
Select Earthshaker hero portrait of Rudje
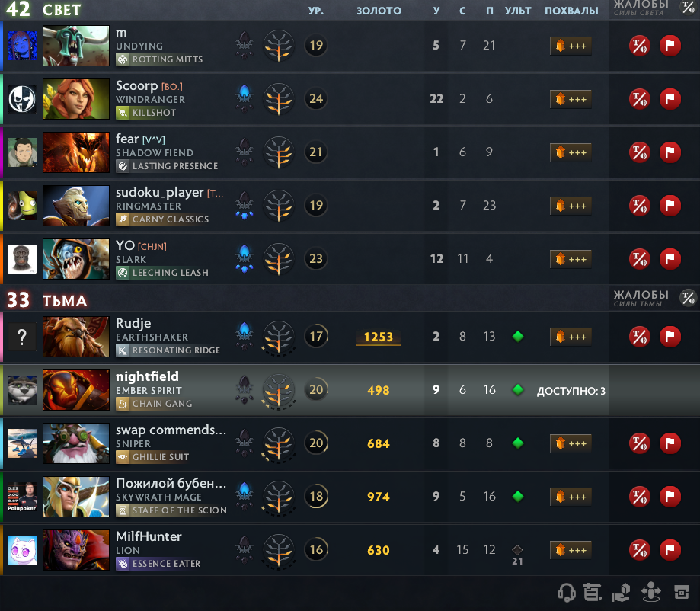[x=76, y=337]
